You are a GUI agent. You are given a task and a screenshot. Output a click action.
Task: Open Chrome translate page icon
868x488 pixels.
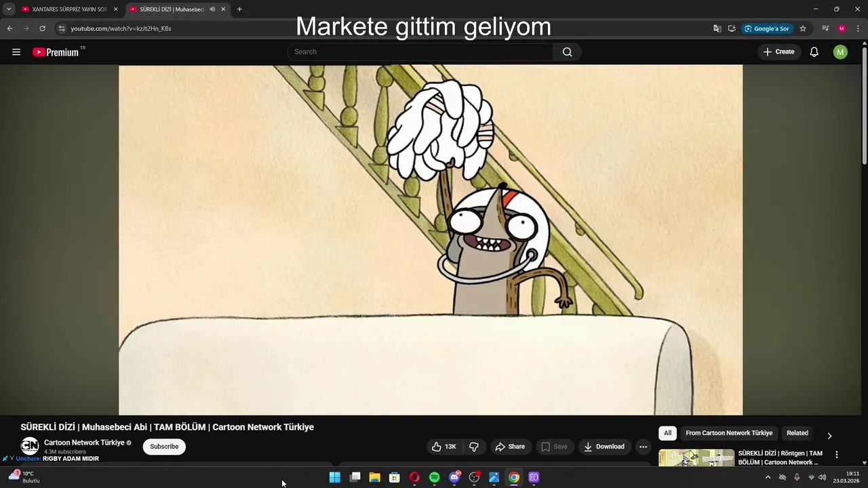[717, 28]
